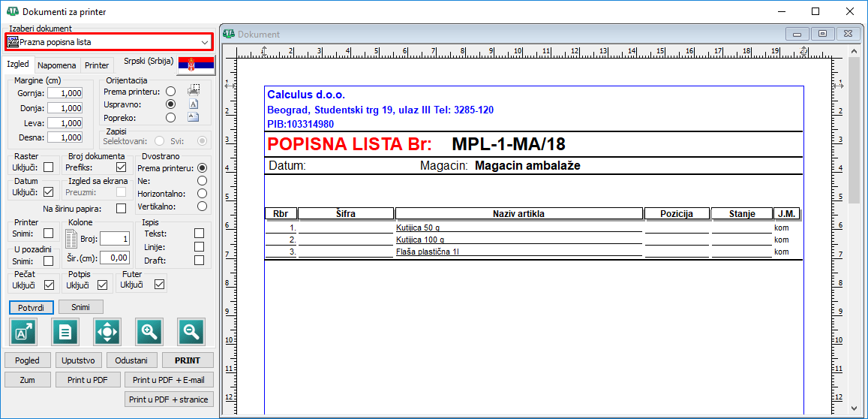The height and width of the screenshot is (419, 868).
Task: Click the text size export icon button
Action: tap(23, 331)
